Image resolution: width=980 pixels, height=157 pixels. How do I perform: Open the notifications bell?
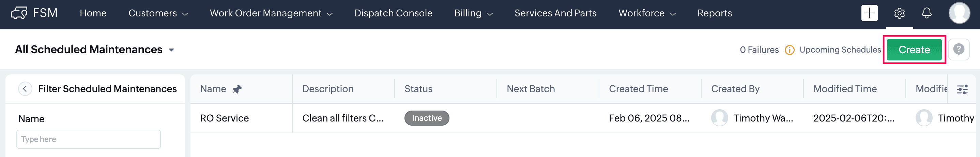click(927, 13)
